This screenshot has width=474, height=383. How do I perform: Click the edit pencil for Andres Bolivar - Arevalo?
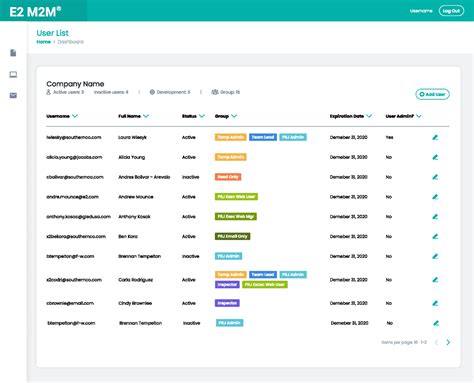[435, 177]
